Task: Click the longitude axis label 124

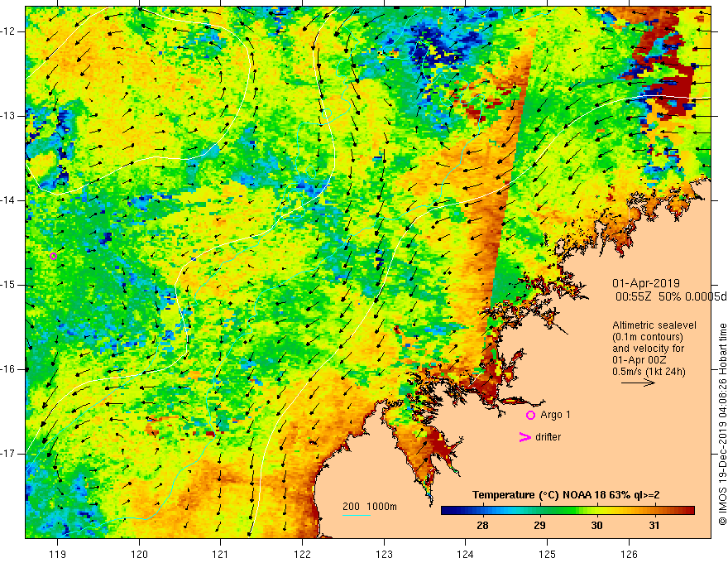Action: click(466, 554)
